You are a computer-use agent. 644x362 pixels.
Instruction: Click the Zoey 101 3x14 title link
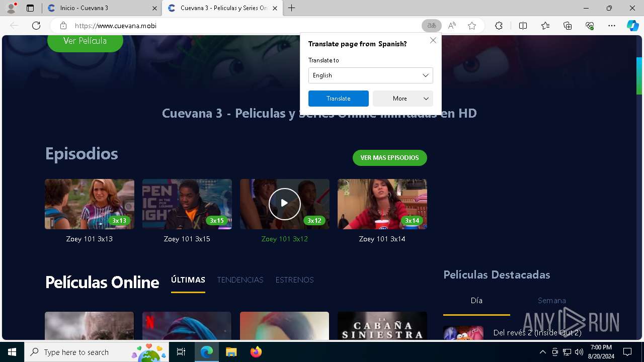382,239
